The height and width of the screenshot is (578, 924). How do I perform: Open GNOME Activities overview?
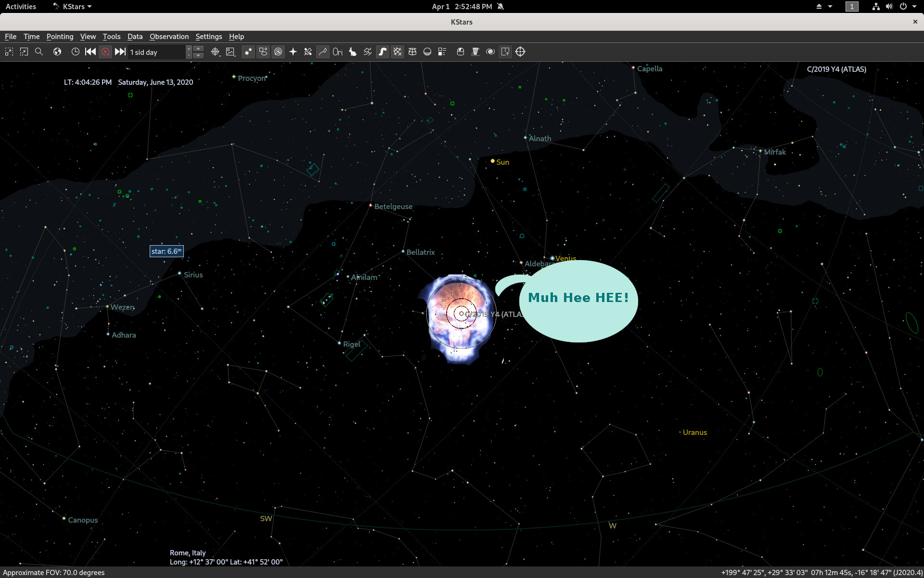click(21, 6)
